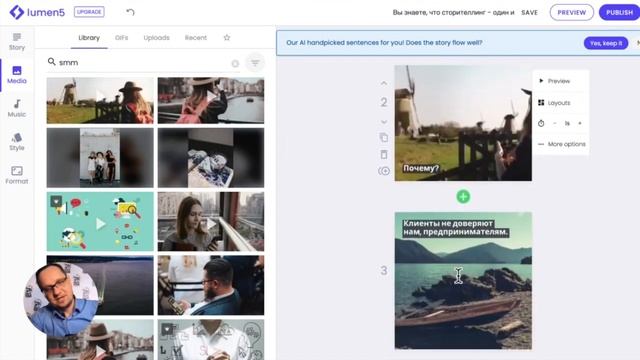Click the search magnifier icon
Viewport: 640px width, 360px height.
pos(51,62)
